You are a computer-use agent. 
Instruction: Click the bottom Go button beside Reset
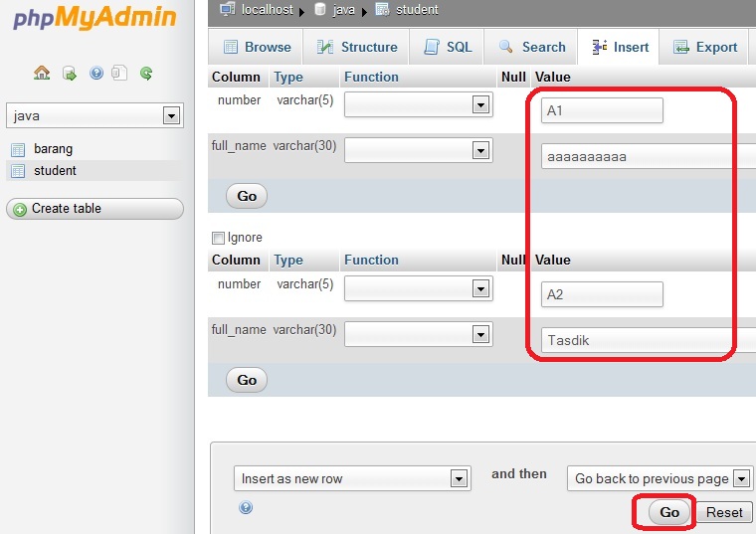[x=669, y=512]
